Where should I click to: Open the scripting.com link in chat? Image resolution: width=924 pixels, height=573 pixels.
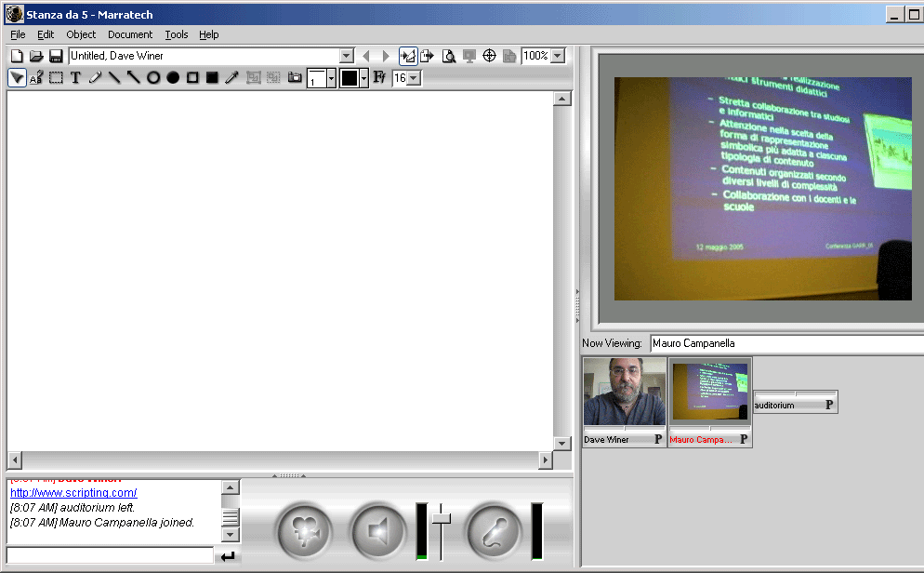[73, 492]
